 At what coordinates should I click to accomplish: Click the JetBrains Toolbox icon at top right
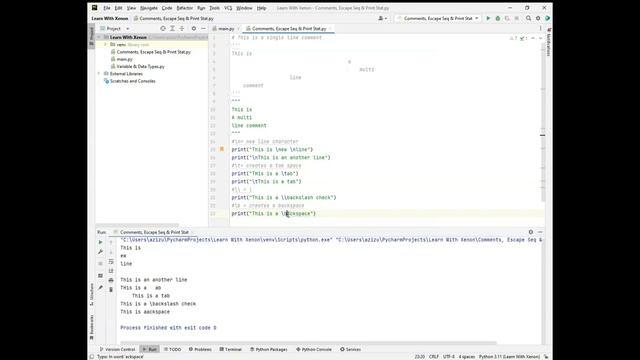click(547, 18)
